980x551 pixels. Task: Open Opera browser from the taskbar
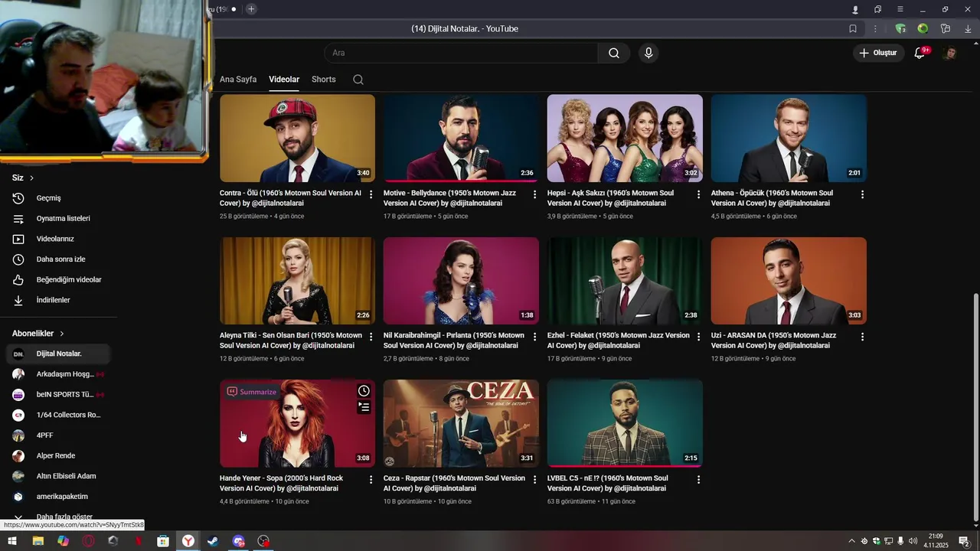(88, 541)
